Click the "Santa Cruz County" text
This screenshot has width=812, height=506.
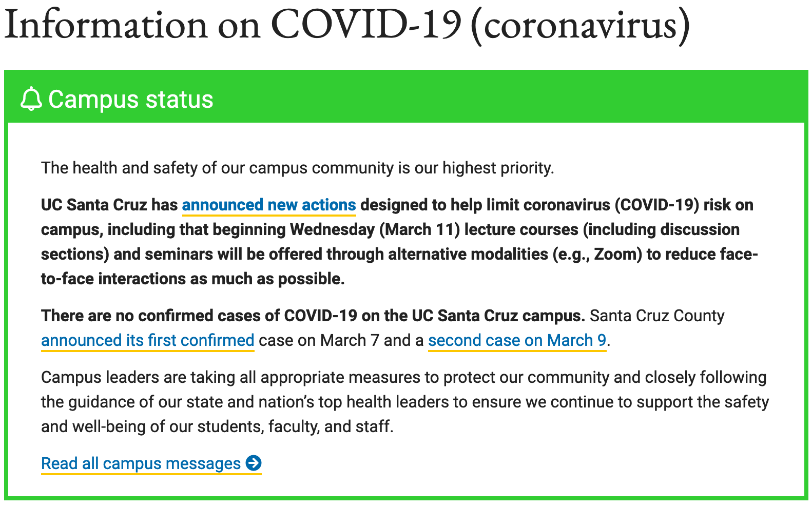click(x=656, y=316)
